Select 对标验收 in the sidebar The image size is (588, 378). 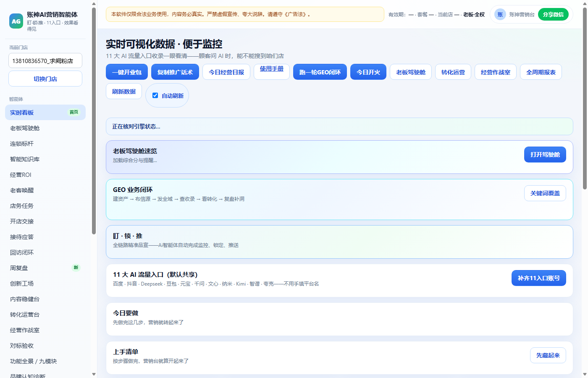coord(45,345)
